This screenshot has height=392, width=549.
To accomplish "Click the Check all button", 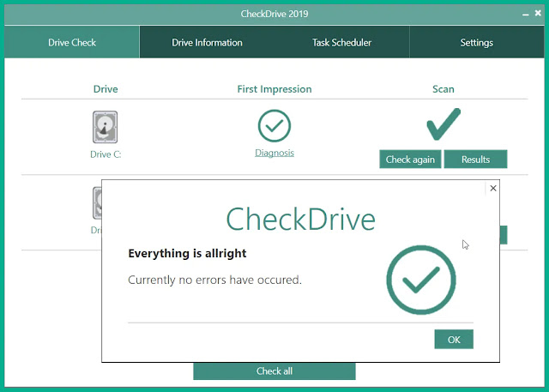I will [x=274, y=371].
